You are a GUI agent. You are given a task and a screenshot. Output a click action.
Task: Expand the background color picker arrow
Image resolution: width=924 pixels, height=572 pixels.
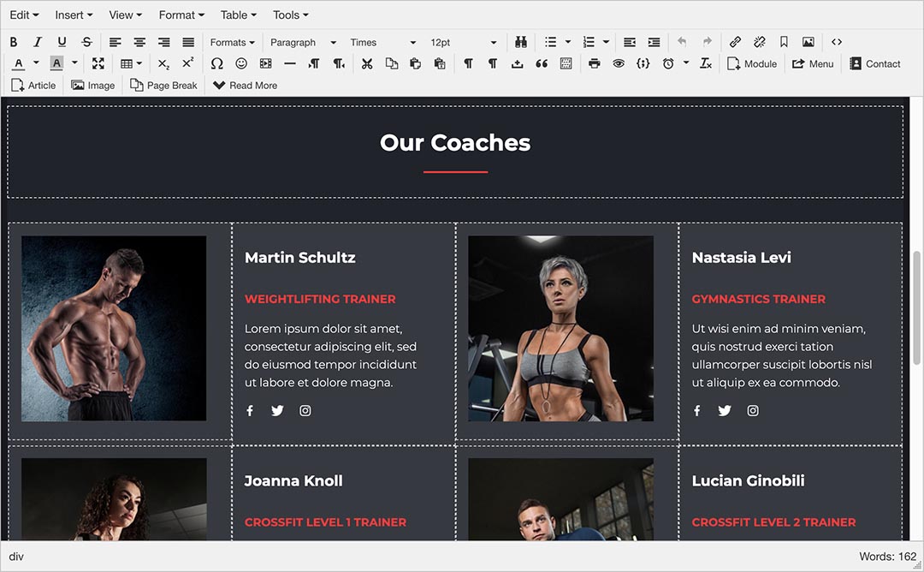click(74, 63)
